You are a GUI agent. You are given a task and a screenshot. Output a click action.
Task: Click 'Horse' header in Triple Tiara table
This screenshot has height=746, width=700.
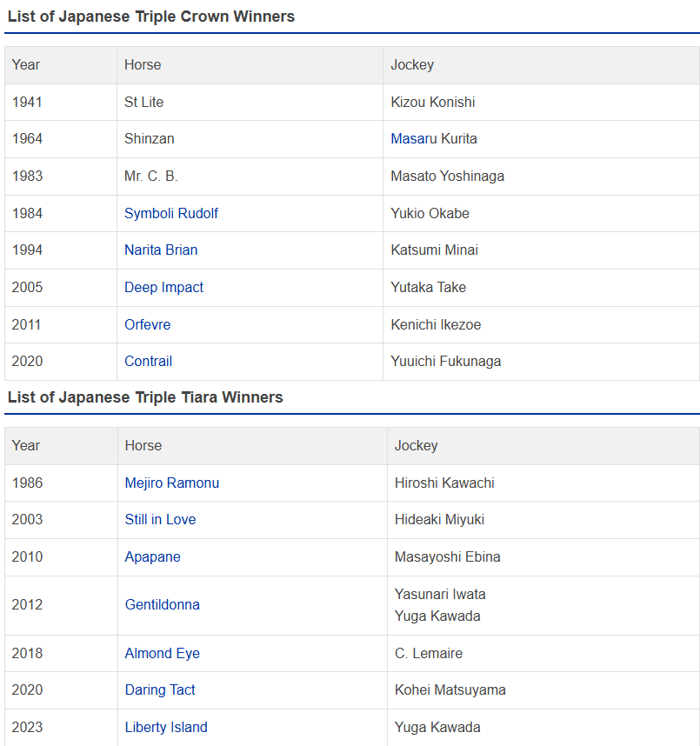(x=143, y=445)
